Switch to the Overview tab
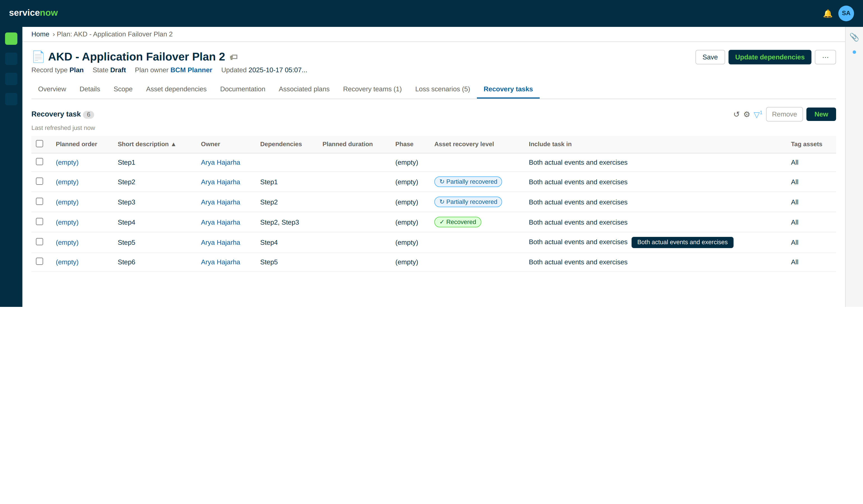 pos(52,89)
